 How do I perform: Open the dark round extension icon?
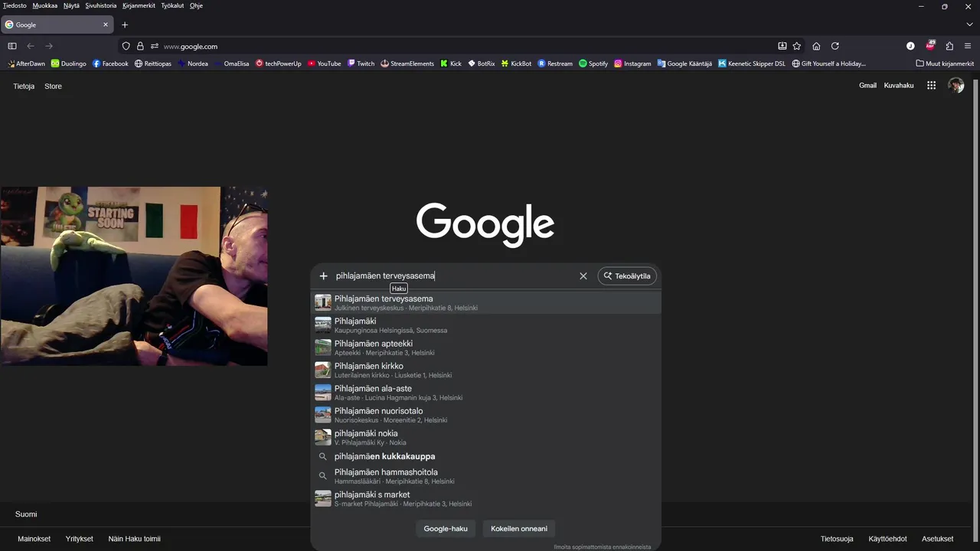tap(910, 46)
